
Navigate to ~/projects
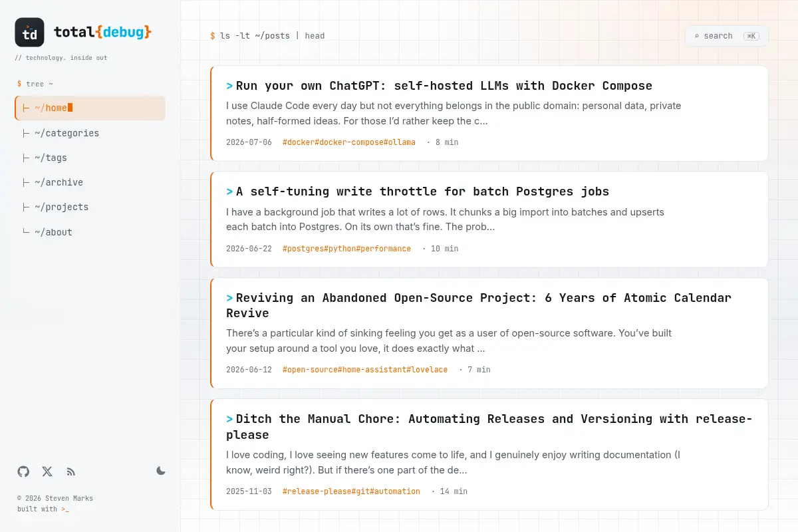click(x=90, y=207)
